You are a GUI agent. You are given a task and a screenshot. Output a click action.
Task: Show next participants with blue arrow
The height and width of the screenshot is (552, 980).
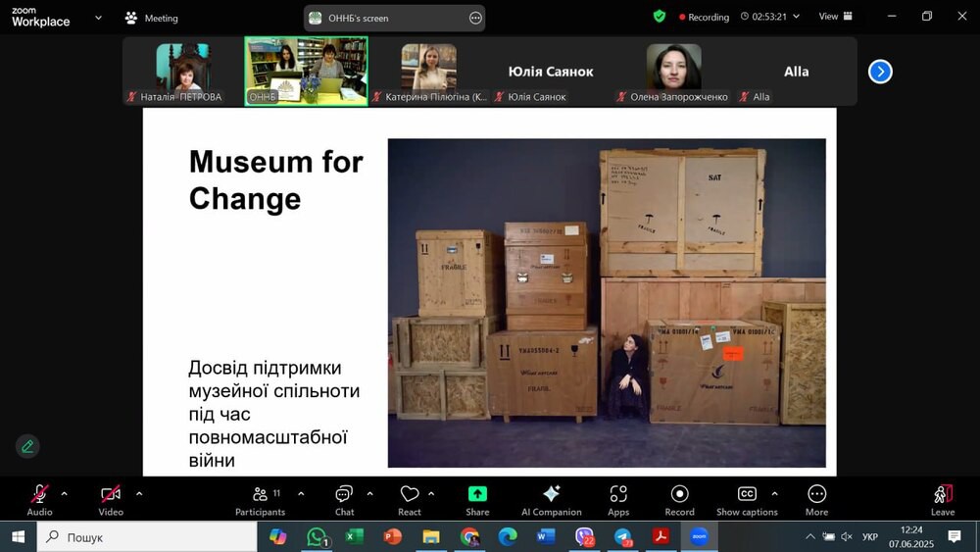pos(880,72)
